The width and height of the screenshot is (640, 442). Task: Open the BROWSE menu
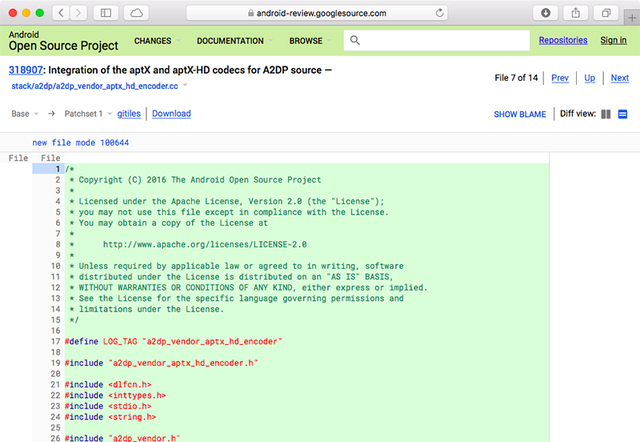310,41
